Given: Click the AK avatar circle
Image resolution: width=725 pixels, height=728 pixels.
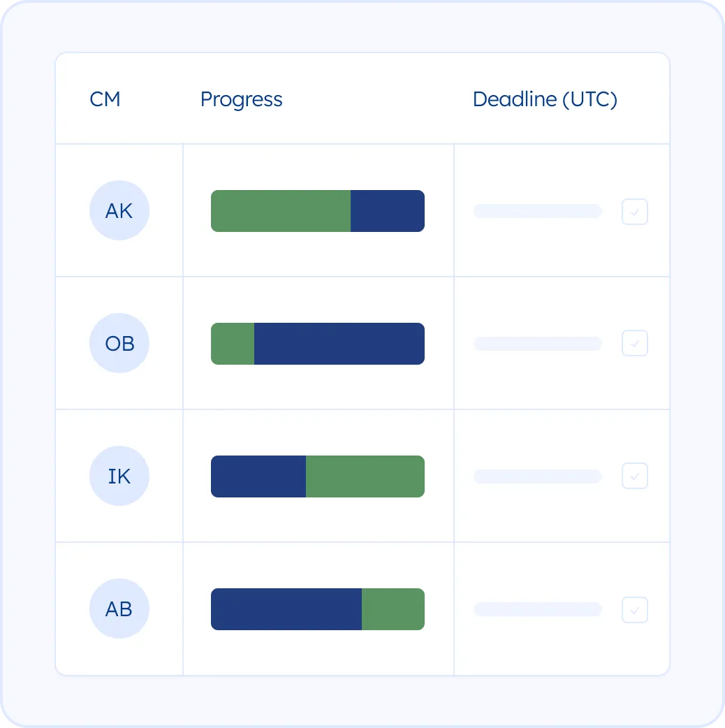Looking at the screenshot, I should [x=119, y=210].
